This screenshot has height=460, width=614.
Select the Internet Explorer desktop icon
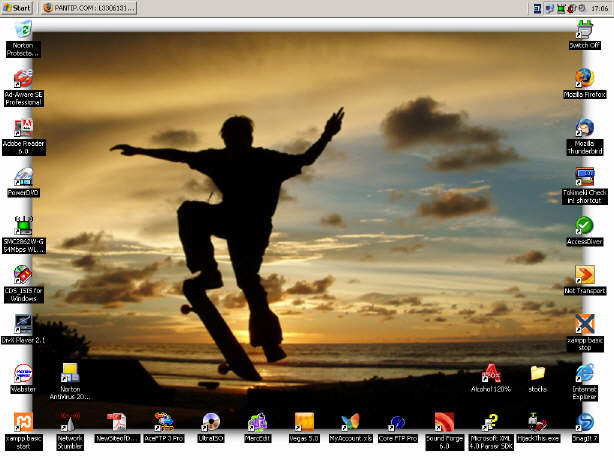pos(585,382)
